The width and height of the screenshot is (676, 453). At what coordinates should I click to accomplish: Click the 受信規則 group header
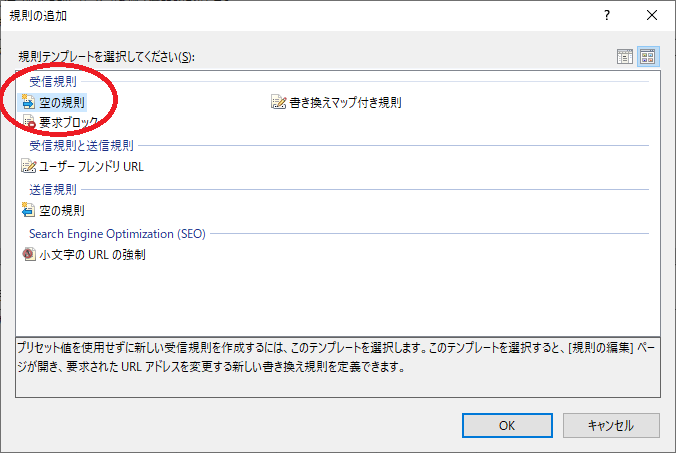click(53, 81)
